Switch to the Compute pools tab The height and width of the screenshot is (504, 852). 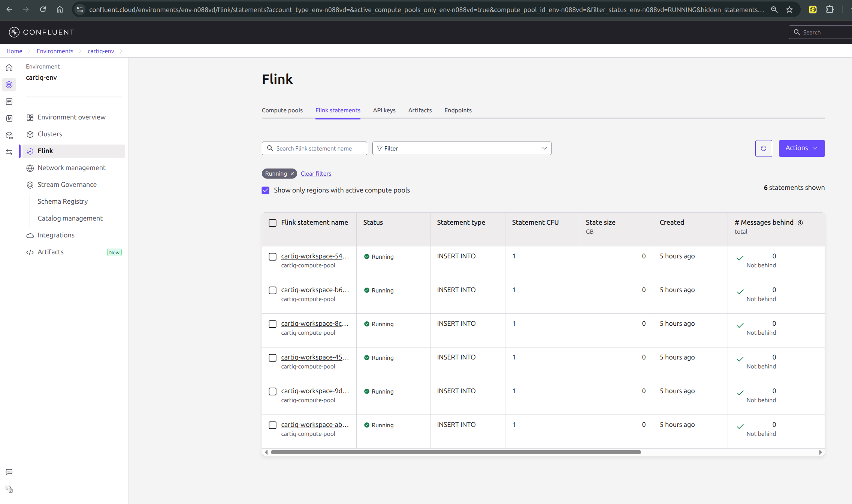282,110
